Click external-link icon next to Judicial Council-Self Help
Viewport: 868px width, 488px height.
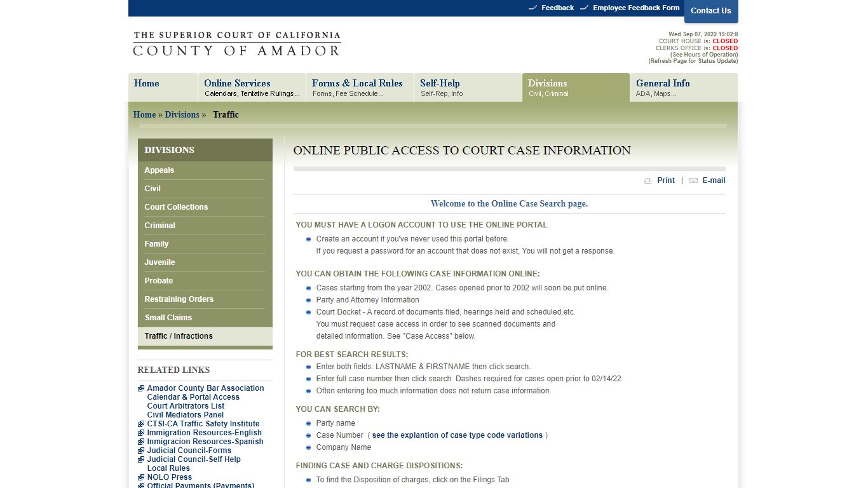141,459
